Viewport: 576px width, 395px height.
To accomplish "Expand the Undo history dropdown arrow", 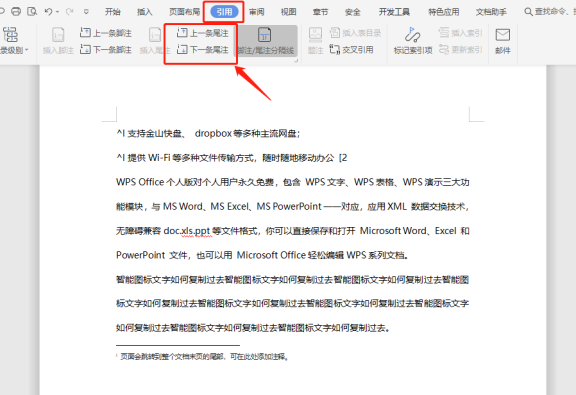I will pos(57,12).
